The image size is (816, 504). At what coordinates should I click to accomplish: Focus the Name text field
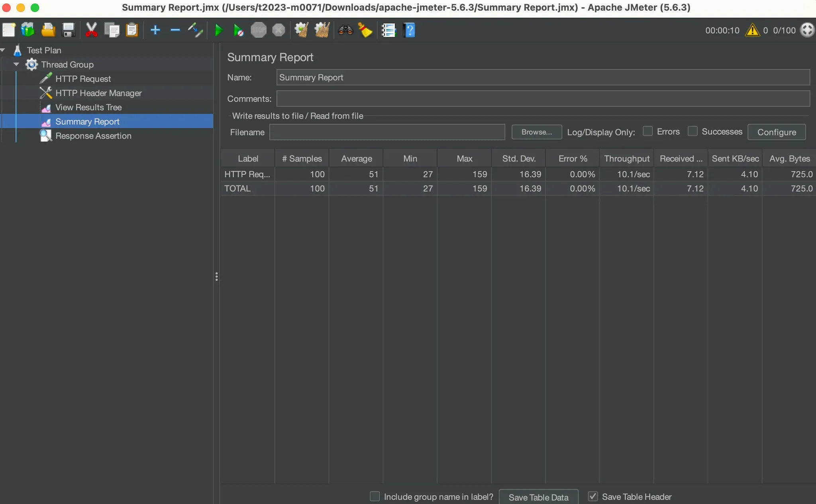pos(543,77)
